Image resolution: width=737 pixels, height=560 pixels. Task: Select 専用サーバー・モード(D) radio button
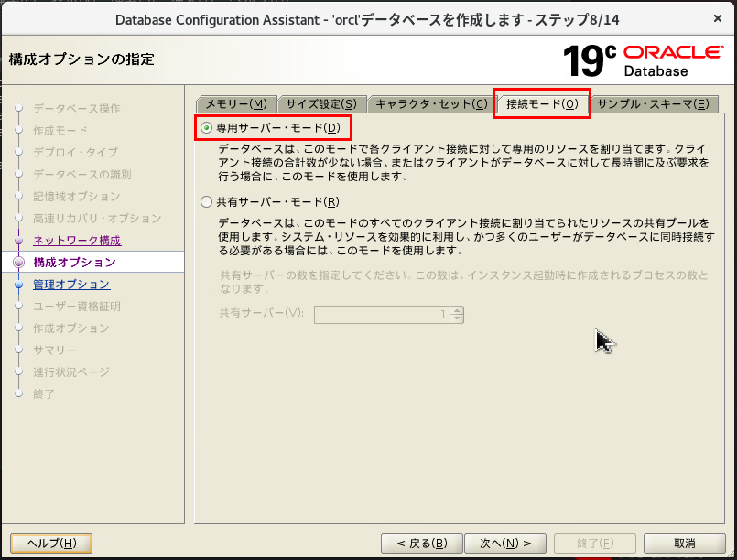point(206,128)
